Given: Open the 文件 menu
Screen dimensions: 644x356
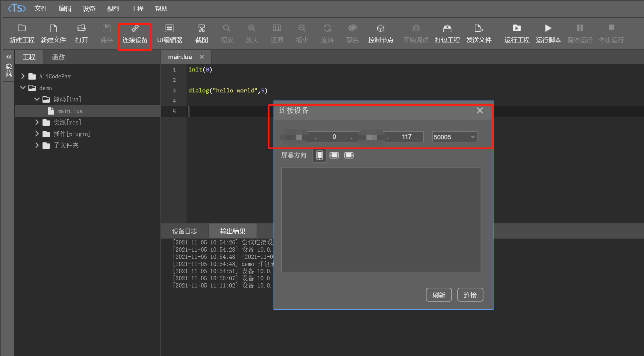Looking at the screenshot, I should [41, 8].
